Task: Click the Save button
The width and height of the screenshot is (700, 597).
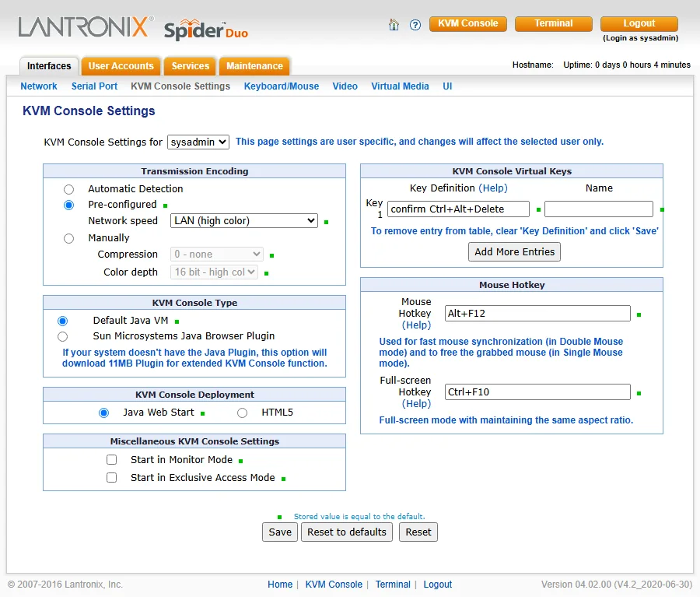Action: (280, 532)
